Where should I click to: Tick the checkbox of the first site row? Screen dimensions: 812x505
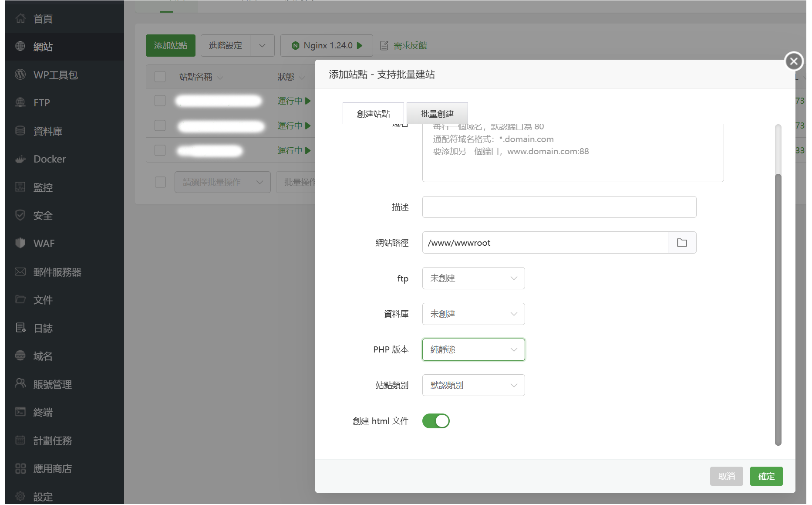click(160, 101)
